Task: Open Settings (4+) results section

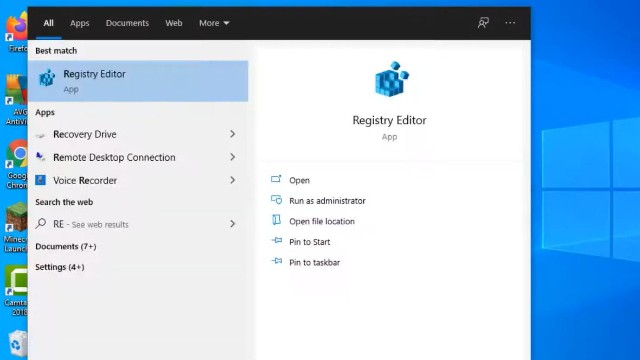Action: tap(60, 267)
